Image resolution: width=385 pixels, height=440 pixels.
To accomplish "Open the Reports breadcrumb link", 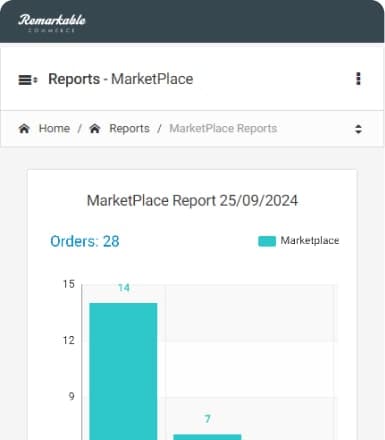I will pos(129,128).
